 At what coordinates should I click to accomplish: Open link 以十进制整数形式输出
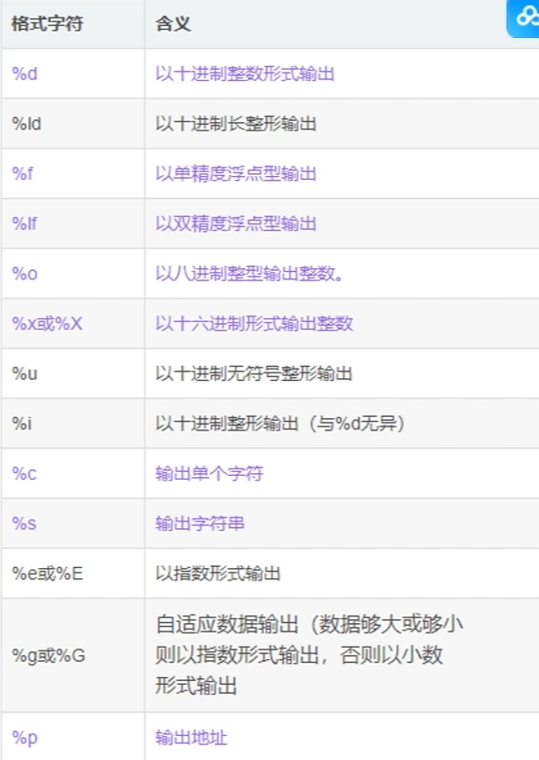(245, 74)
